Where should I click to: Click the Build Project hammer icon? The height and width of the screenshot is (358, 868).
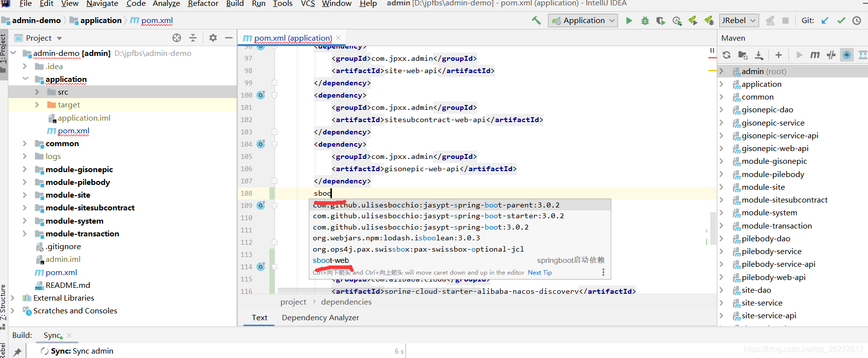tap(536, 20)
